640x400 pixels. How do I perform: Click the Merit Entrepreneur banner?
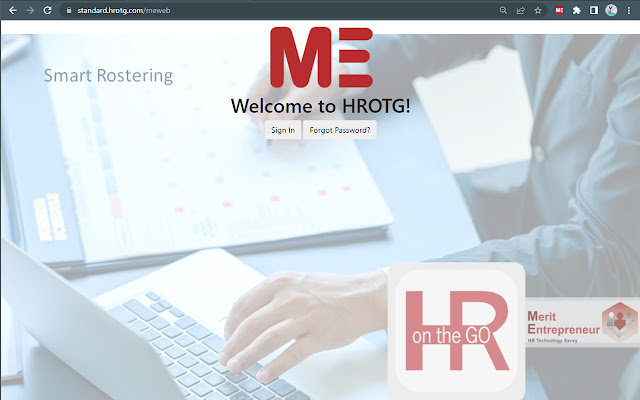click(582, 322)
